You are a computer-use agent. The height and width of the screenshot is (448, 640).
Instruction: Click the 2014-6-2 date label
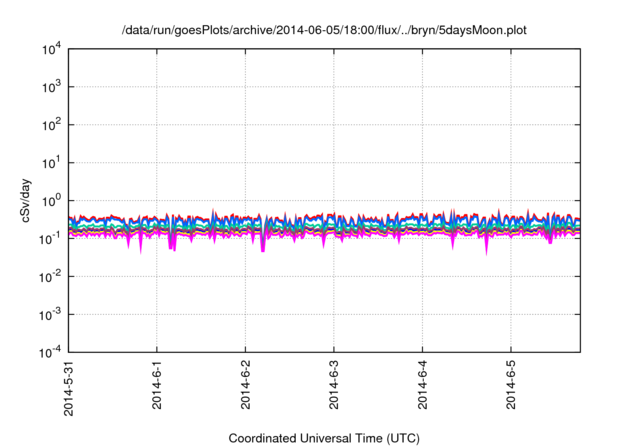click(x=245, y=385)
